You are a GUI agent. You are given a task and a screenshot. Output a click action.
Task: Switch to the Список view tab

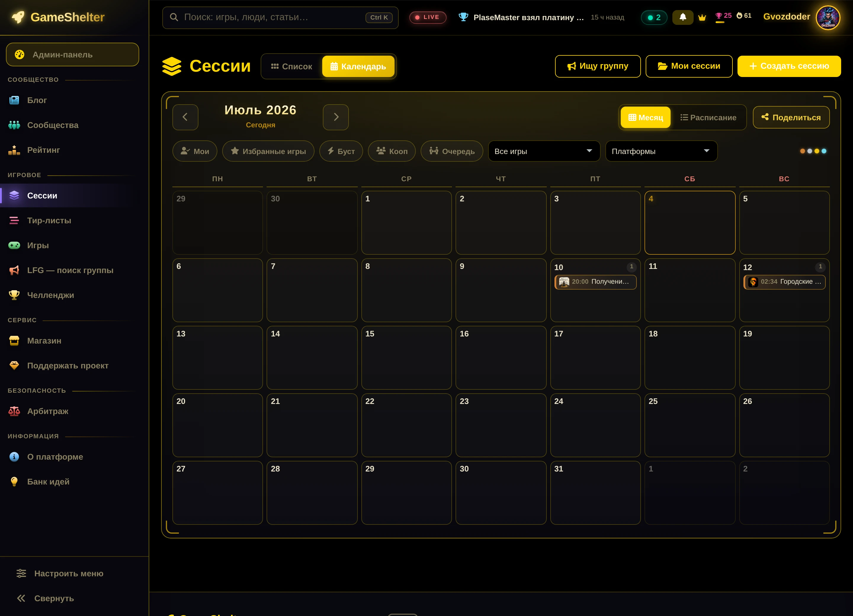click(292, 67)
